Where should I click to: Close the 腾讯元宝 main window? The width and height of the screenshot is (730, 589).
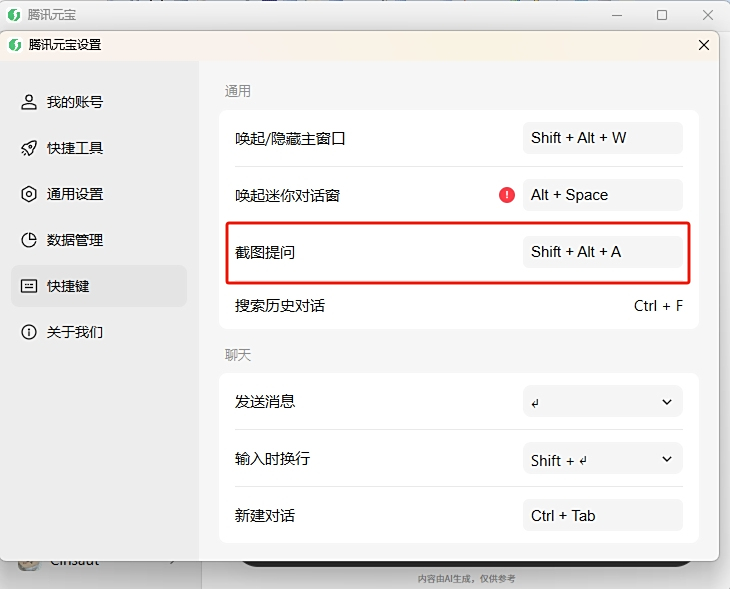(708, 15)
